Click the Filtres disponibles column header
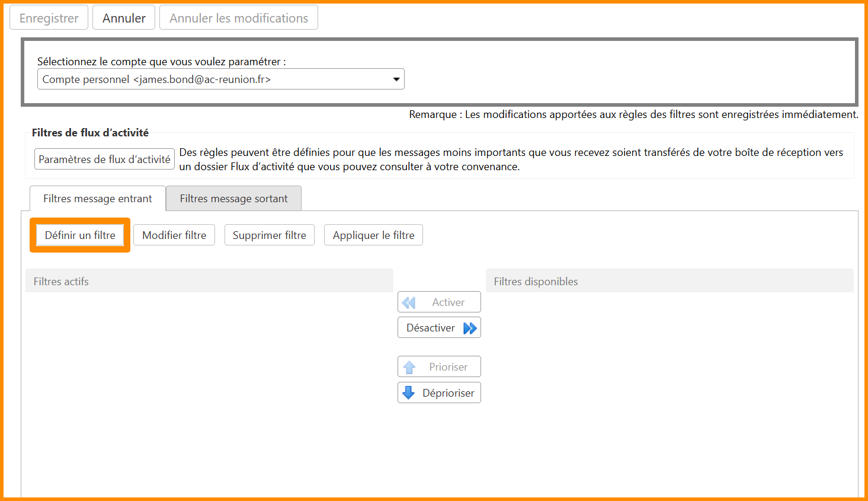868x501 pixels. click(670, 282)
